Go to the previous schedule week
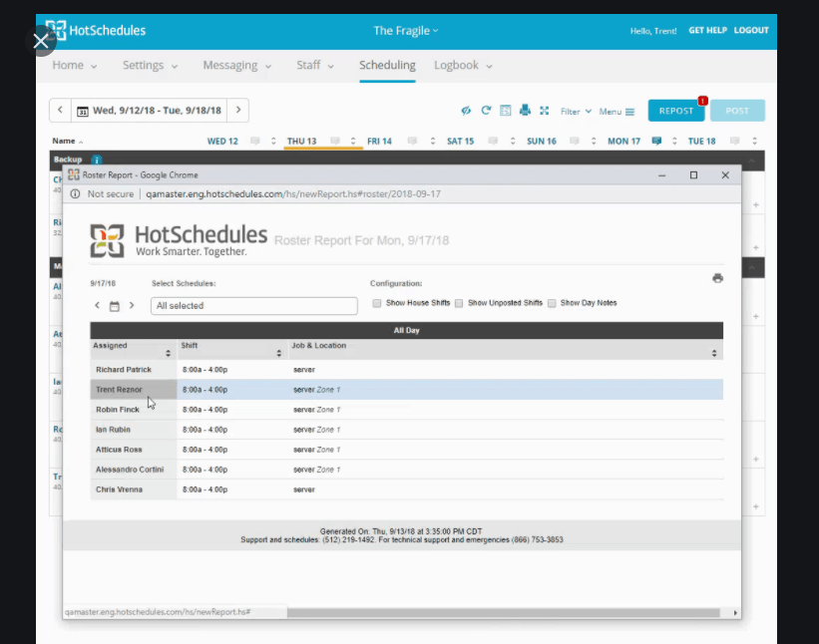The height and width of the screenshot is (644, 819). click(x=60, y=110)
